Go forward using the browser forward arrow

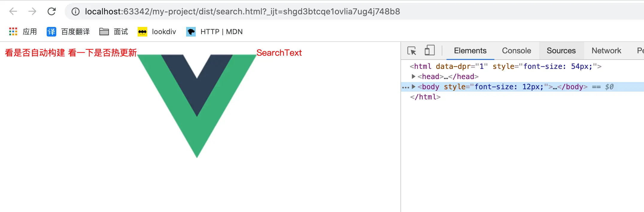[x=32, y=11]
